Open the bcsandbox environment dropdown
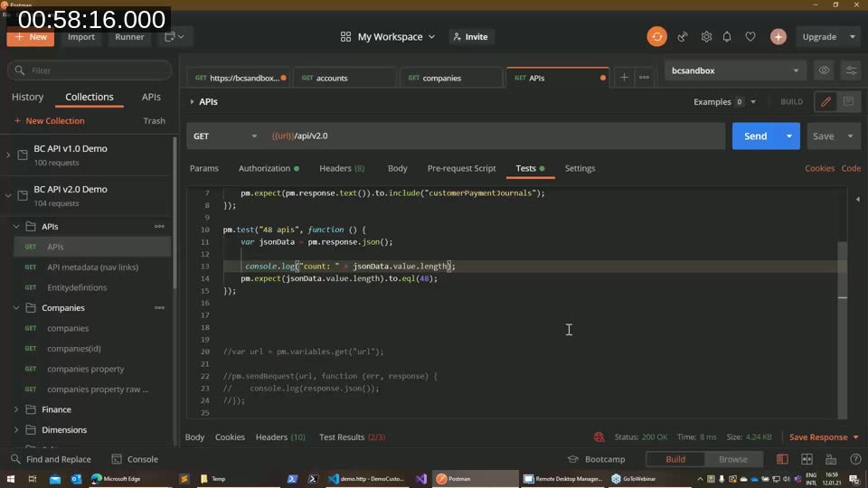 click(x=734, y=70)
